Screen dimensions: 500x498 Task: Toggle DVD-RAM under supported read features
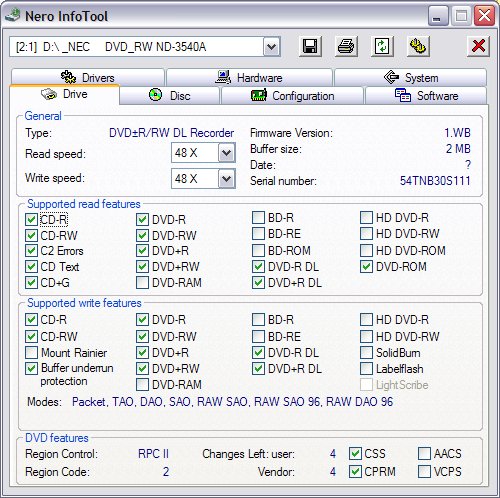(x=142, y=283)
